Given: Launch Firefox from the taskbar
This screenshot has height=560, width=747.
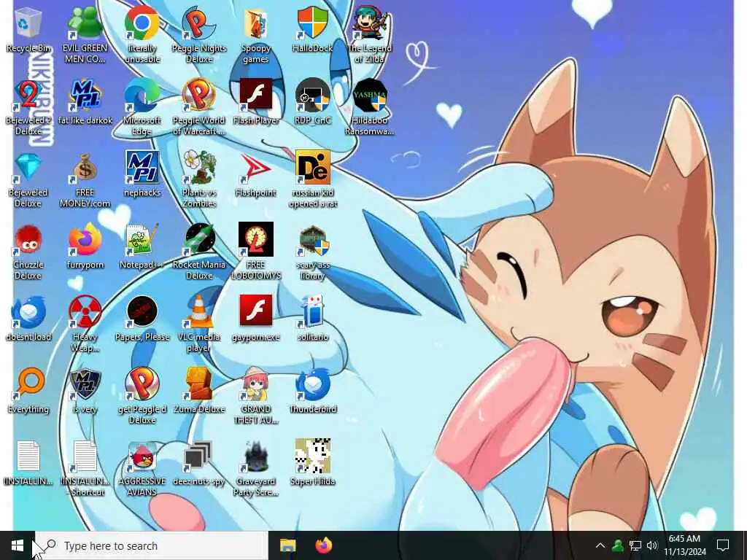Looking at the screenshot, I should point(324,545).
